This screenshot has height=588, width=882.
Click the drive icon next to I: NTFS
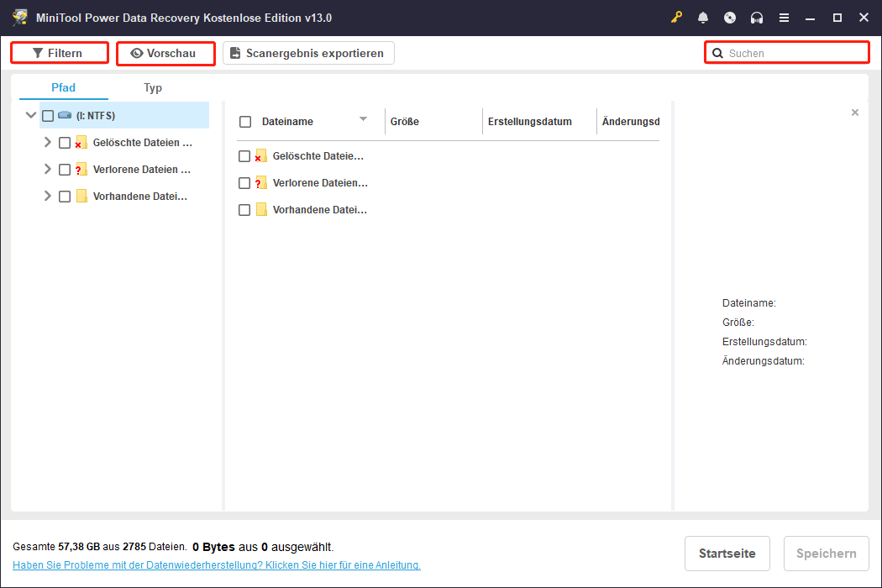click(65, 115)
